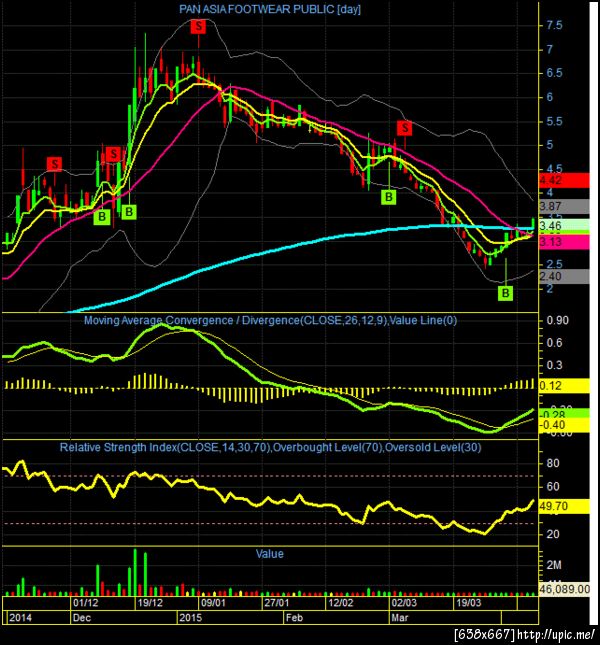Click the 2.5 price axis label
This screenshot has height=645, width=600.
pyautogui.click(x=554, y=264)
